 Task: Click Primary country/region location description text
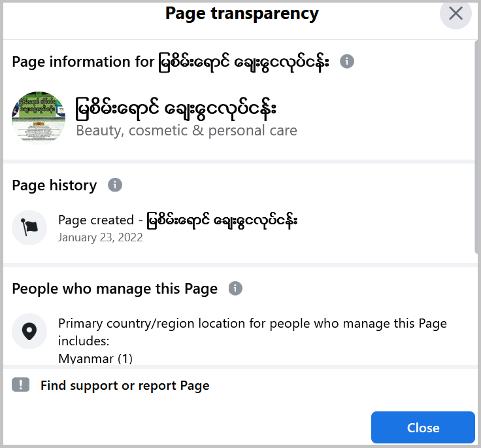click(252, 332)
